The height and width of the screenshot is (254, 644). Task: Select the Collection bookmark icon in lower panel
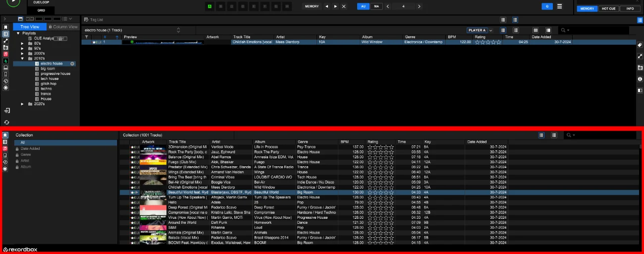(x=6, y=135)
